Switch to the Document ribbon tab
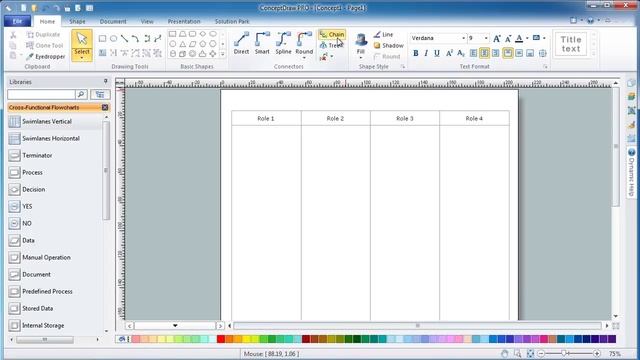The height and width of the screenshot is (360, 640). 113,21
